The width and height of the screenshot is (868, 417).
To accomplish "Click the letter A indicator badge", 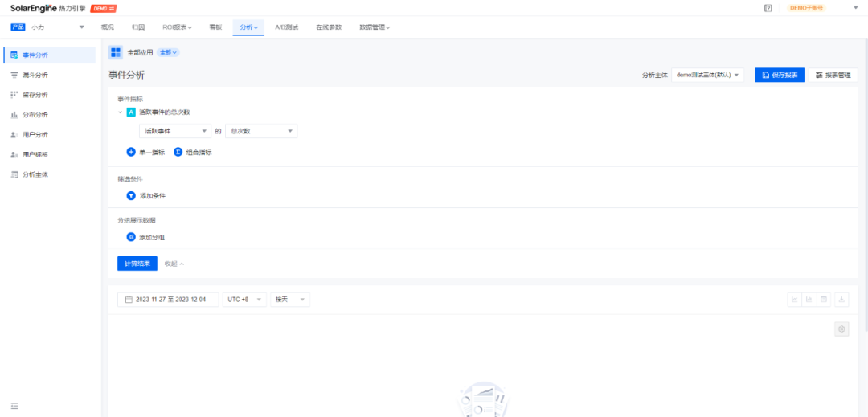I will [x=131, y=112].
